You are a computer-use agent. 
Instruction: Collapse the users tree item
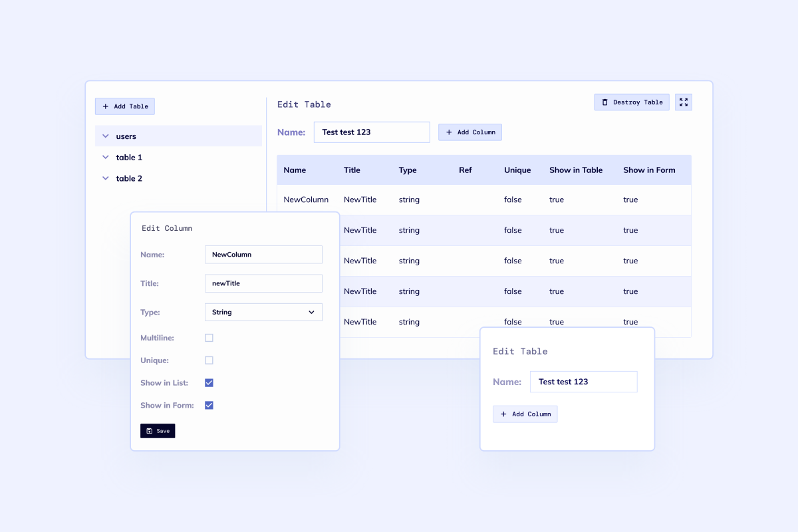106,136
